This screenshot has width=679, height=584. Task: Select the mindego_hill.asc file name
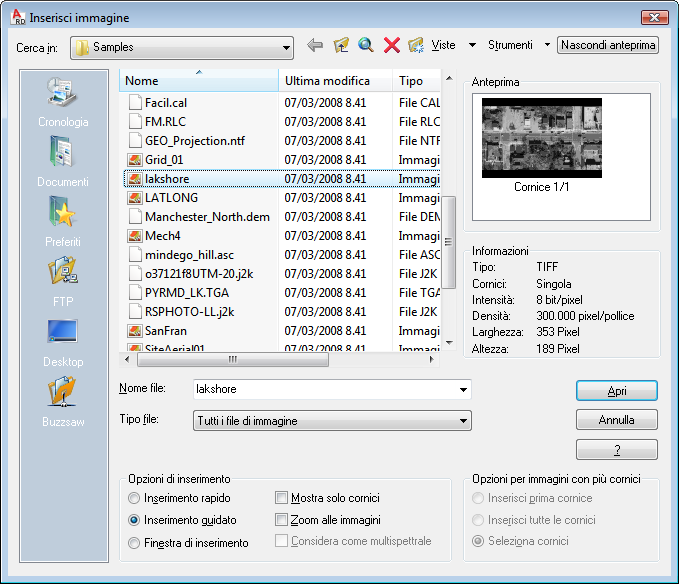coord(189,255)
